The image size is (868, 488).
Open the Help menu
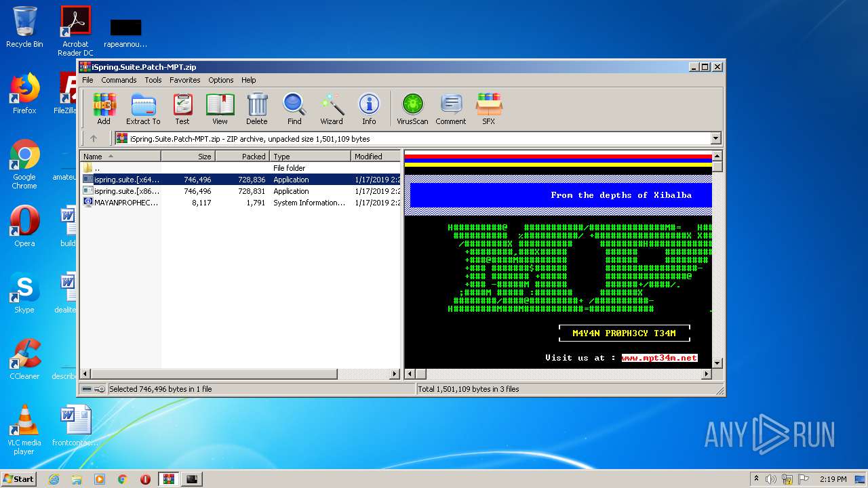(249, 80)
